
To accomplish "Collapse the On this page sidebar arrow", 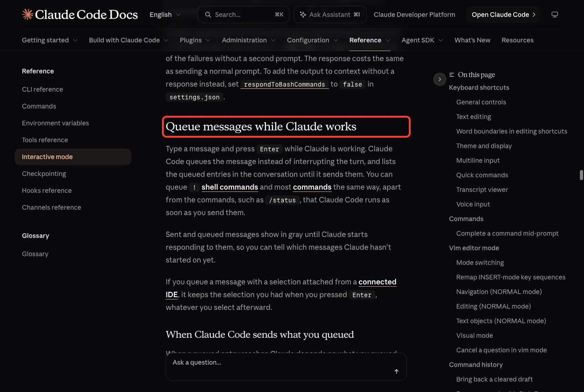I will point(439,79).
